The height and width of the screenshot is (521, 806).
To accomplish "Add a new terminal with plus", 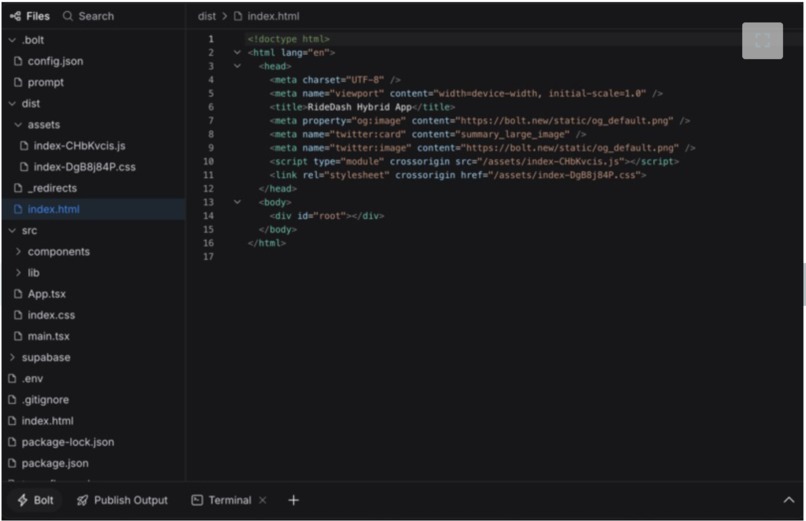I will (293, 500).
